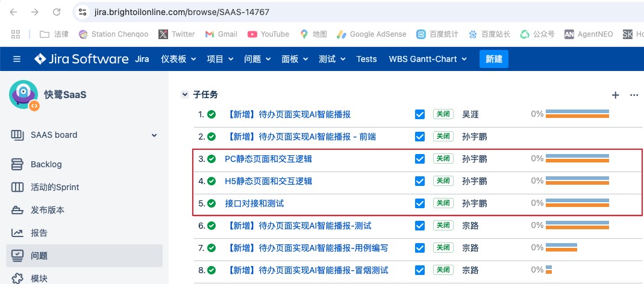Open the Twitter bookmark
644x284 pixels.
(x=177, y=34)
